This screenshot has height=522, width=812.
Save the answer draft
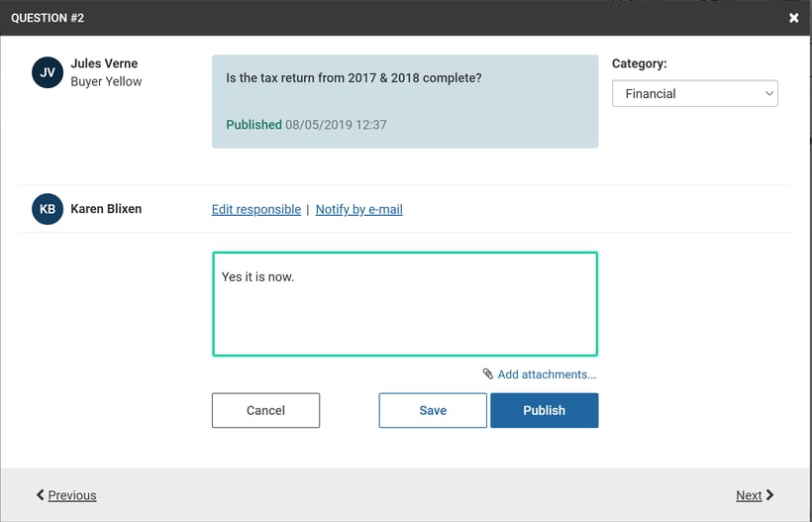pos(433,410)
